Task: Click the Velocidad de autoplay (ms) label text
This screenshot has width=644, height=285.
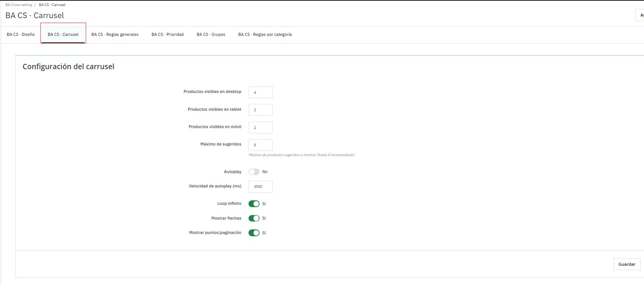Action: 215,186
